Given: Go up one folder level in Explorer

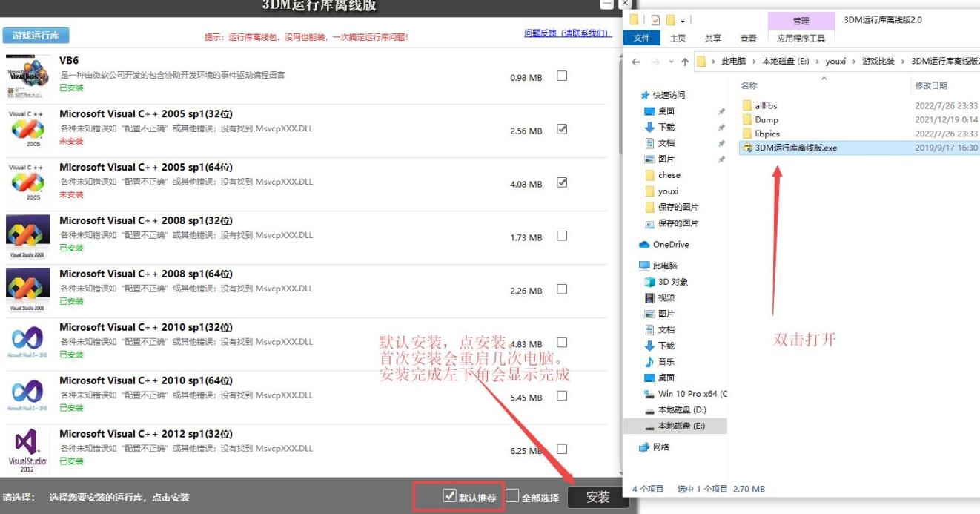Looking at the screenshot, I should pyautogui.click(x=684, y=62).
